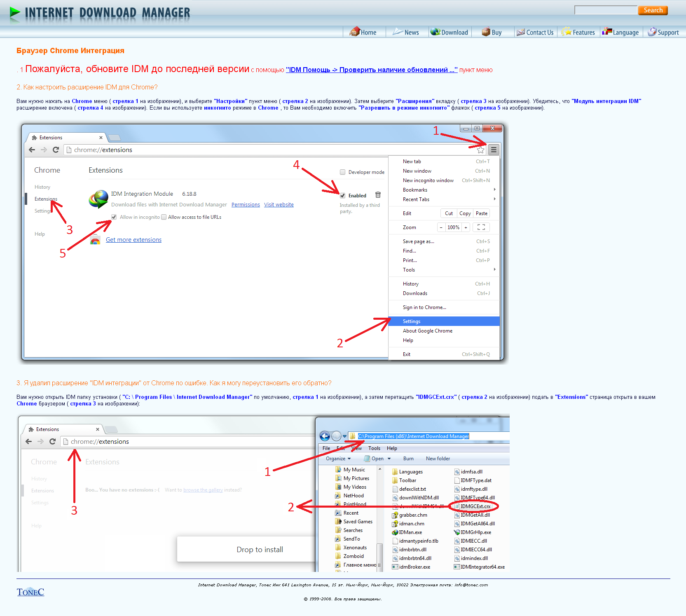Select Settings in the Chrome menu
Viewport: 686px width, 616px height.
point(412,321)
